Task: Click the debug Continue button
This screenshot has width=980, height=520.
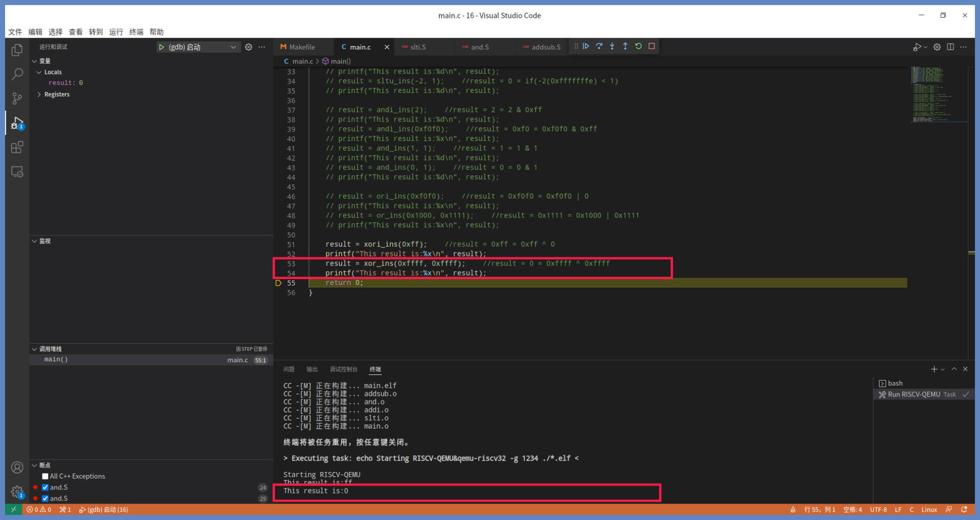Action: coord(586,46)
